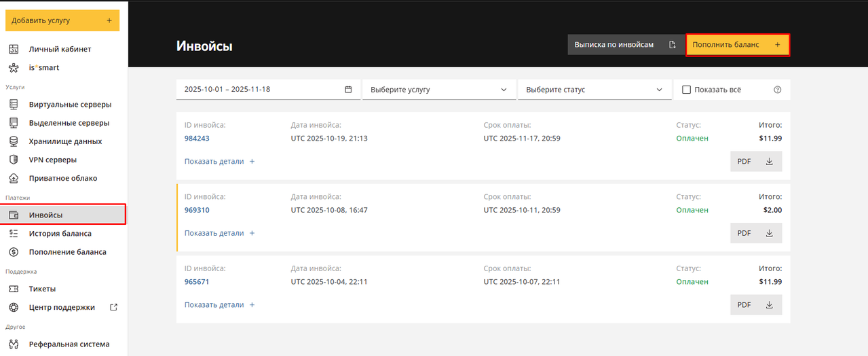This screenshot has width=868, height=356.
Task: Open the Выберите статус dropdown
Action: point(595,89)
